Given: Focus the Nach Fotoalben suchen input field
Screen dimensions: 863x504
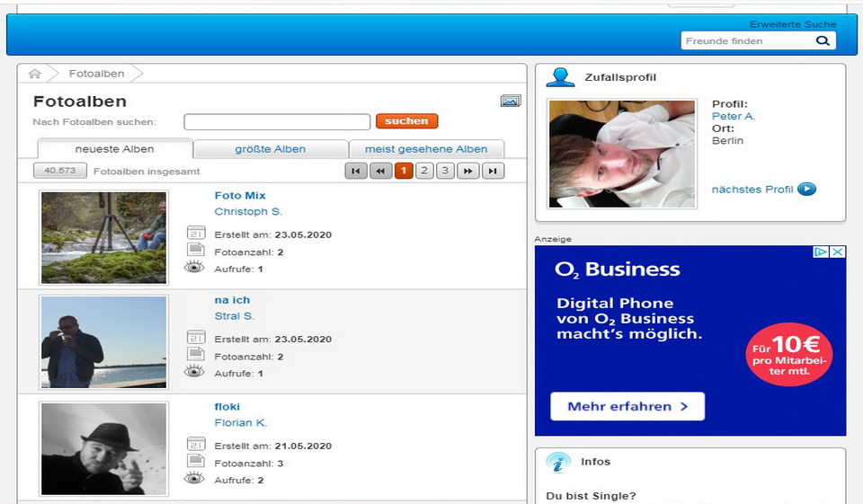Looking at the screenshot, I should click(277, 122).
